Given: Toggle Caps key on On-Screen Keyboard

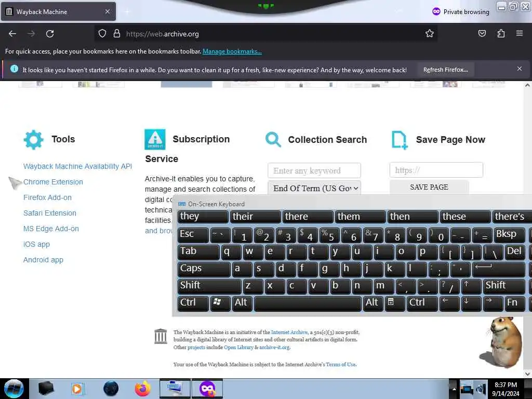Looking at the screenshot, I should (x=204, y=269).
